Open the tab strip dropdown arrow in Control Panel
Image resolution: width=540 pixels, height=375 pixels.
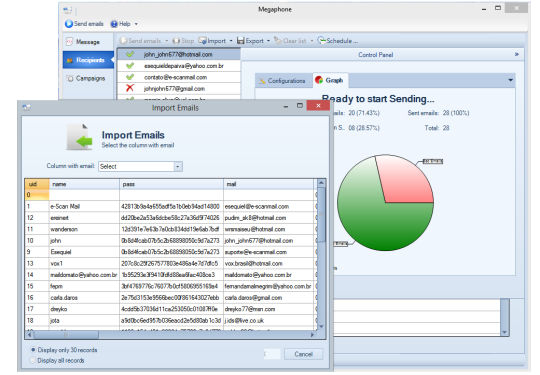510,80
